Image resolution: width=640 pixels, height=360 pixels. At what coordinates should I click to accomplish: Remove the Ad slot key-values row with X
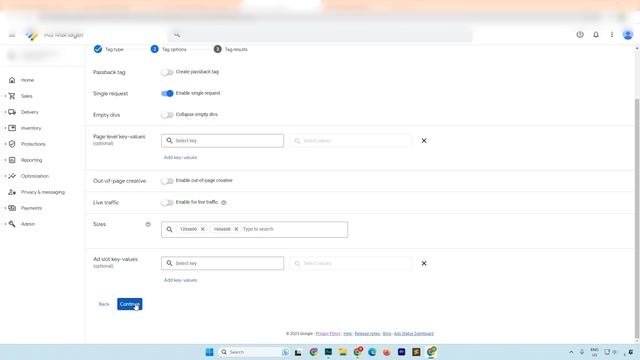(424, 263)
